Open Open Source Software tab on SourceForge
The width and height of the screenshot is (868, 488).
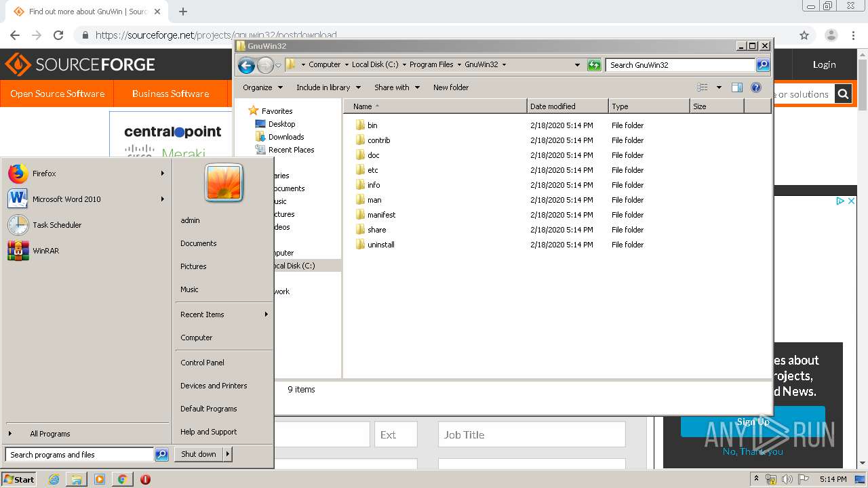pyautogui.click(x=57, y=94)
